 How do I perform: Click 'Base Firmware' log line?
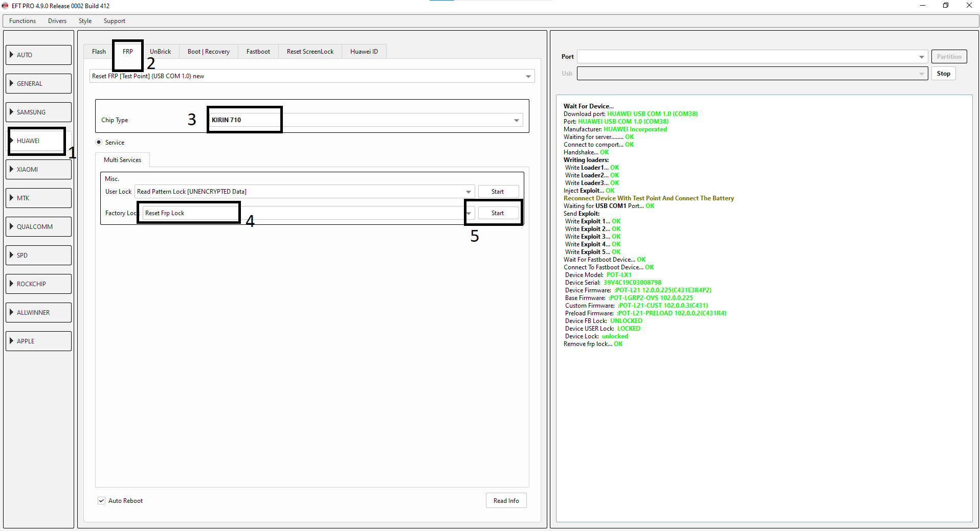coord(629,298)
